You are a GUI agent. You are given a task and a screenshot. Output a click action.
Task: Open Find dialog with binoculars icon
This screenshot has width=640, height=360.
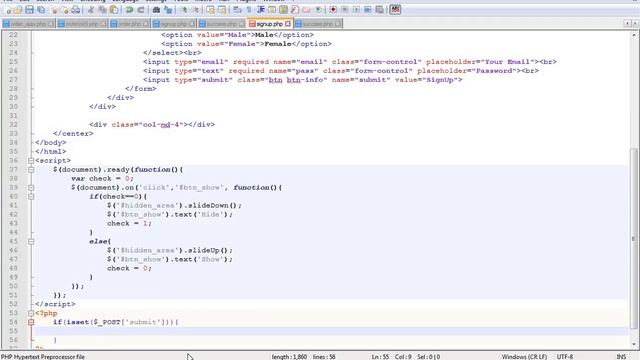156,10
